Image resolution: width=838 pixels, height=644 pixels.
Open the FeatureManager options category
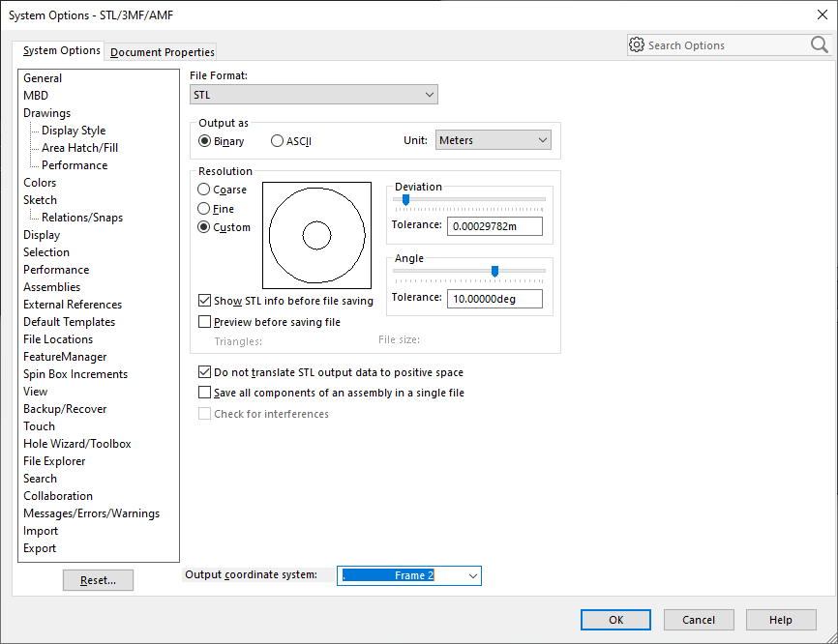click(x=65, y=357)
